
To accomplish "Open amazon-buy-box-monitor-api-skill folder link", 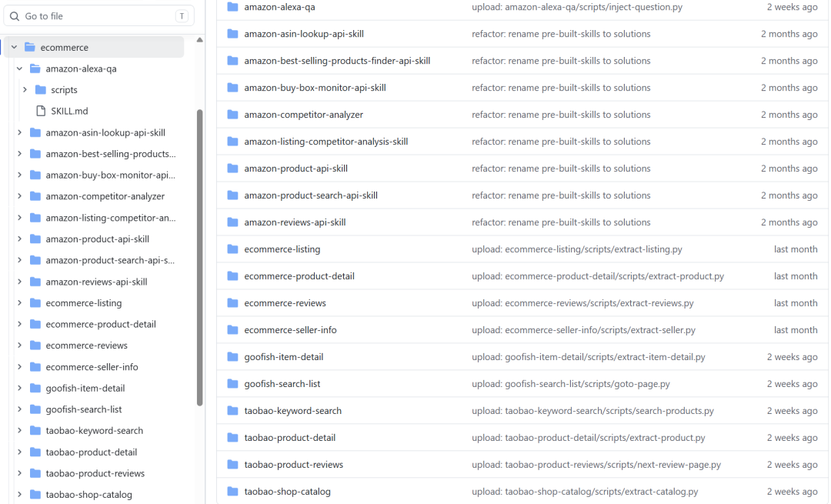I will point(315,88).
